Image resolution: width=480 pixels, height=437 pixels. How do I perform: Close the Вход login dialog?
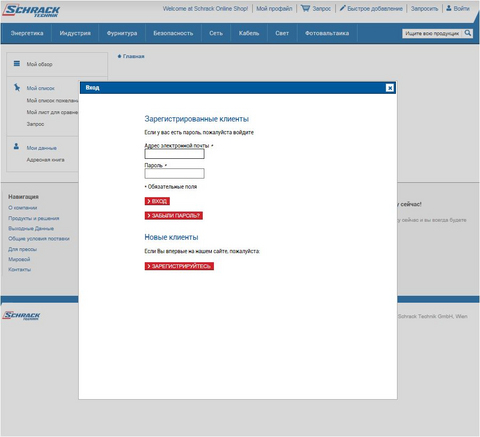tap(390, 88)
